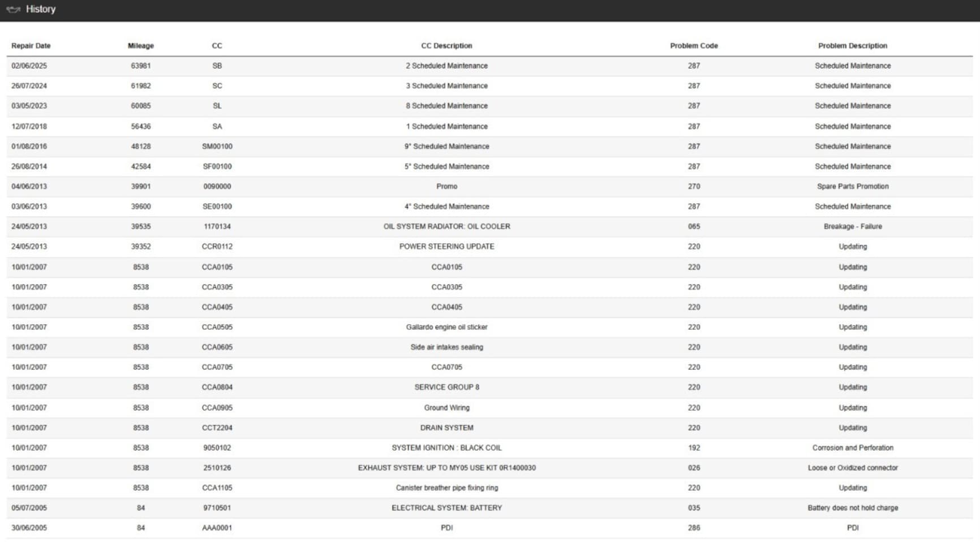The height and width of the screenshot is (543, 980).
Task: Click the Corrosion and Perforation description
Action: point(852,448)
